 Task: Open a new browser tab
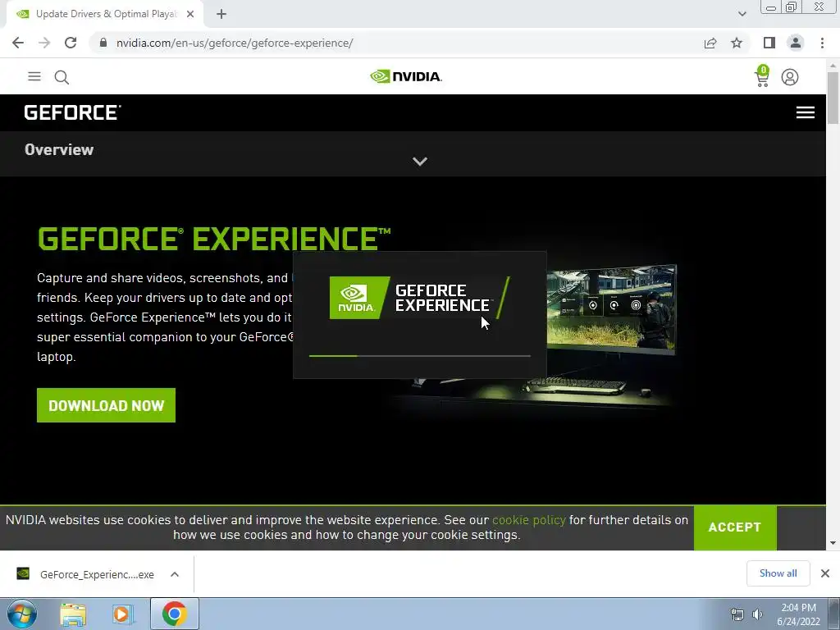(221, 14)
